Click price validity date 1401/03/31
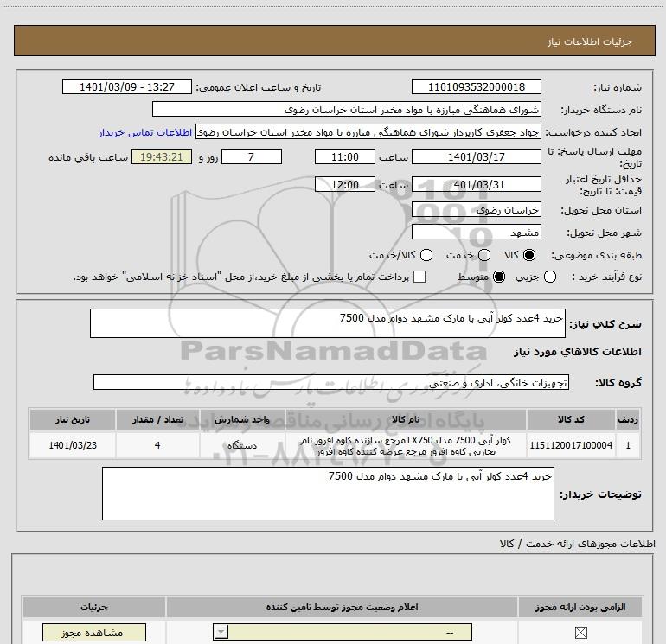 (x=476, y=185)
